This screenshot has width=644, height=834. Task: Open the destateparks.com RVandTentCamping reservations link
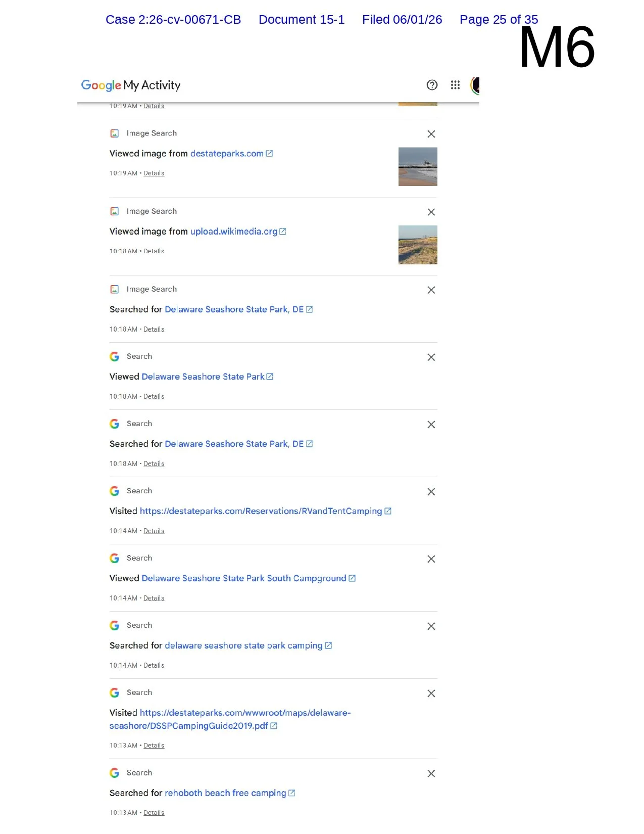(x=261, y=511)
